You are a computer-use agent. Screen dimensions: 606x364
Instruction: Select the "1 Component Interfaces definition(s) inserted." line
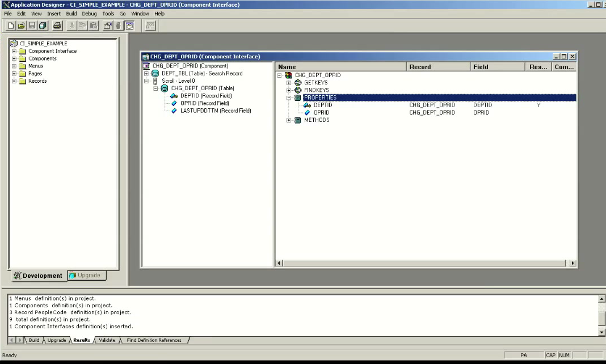(71, 326)
